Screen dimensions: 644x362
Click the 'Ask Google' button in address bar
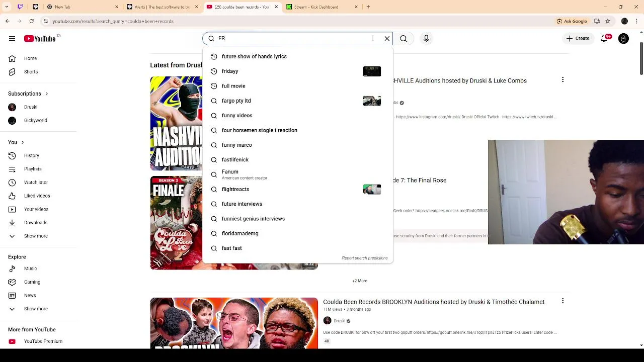tap(572, 21)
